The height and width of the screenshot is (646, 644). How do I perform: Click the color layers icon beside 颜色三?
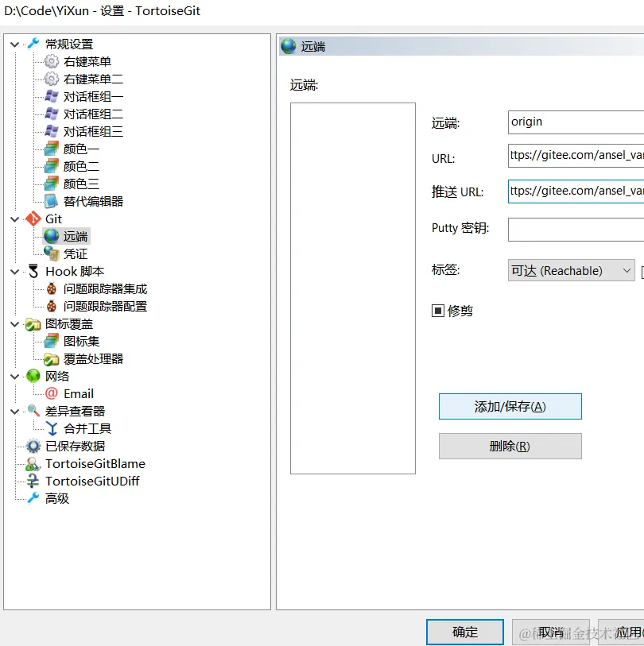pyautogui.click(x=52, y=184)
